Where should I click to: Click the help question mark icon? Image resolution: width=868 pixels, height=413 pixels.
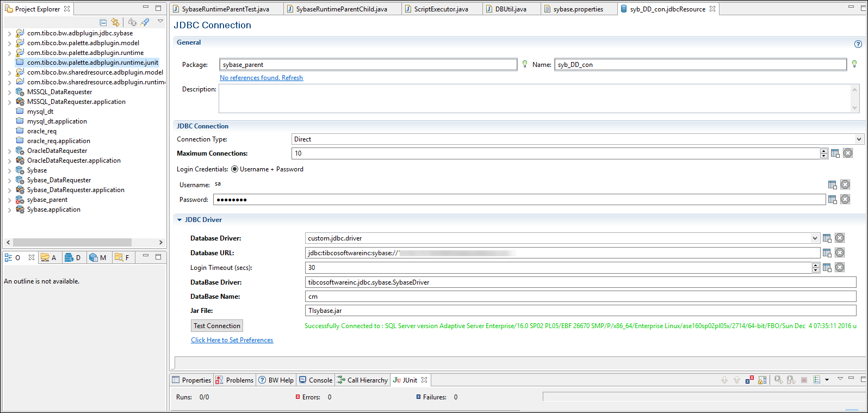[858, 44]
